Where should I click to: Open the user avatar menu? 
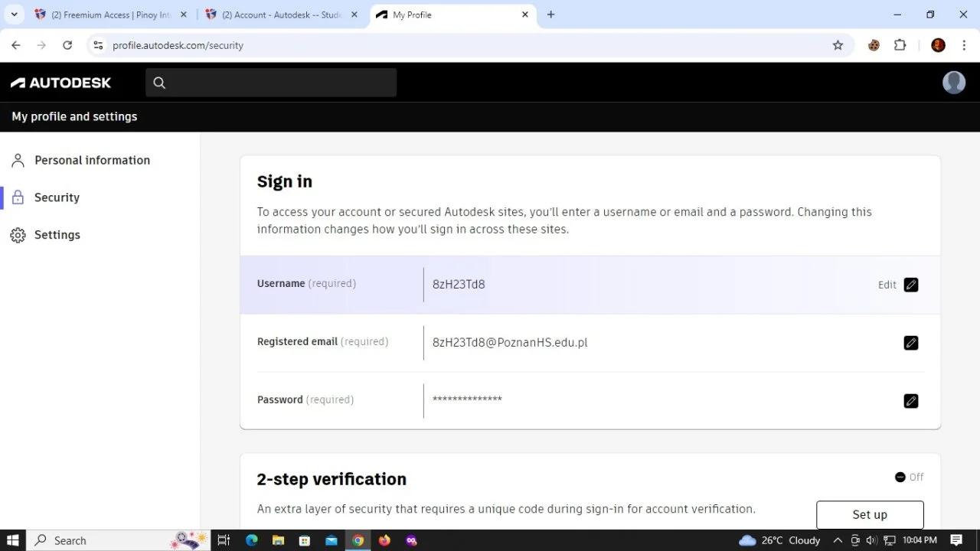click(954, 83)
